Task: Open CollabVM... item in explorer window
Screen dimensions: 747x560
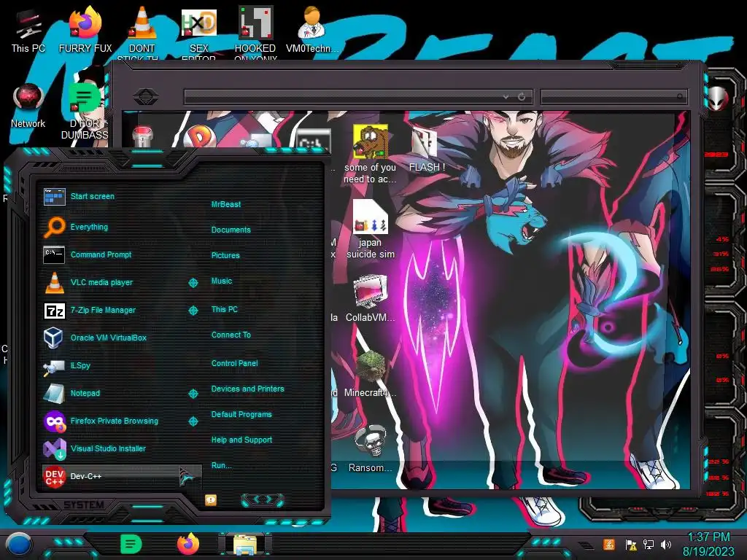Action: (x=370, y=298)
